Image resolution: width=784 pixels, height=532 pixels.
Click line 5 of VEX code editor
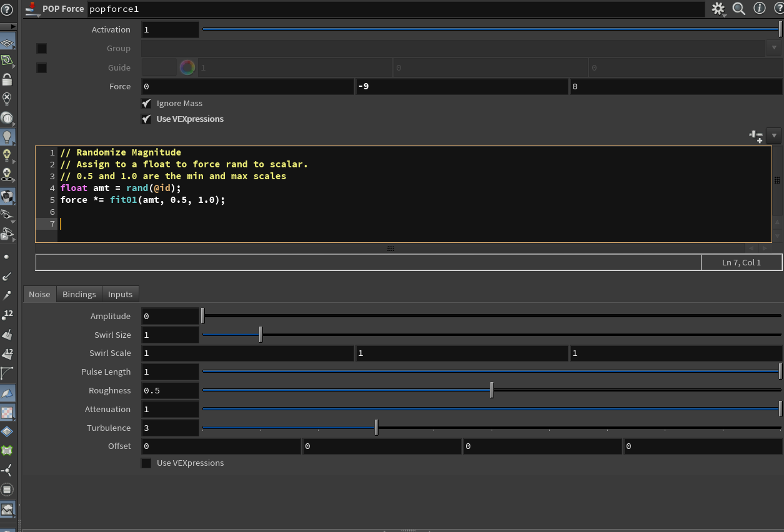[x=142, y=200]
